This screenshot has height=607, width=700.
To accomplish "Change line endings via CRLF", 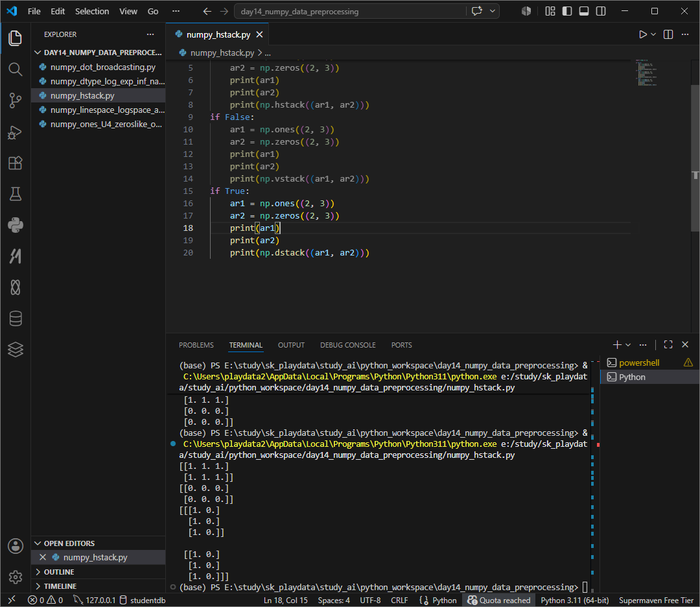I will [399, 601].
